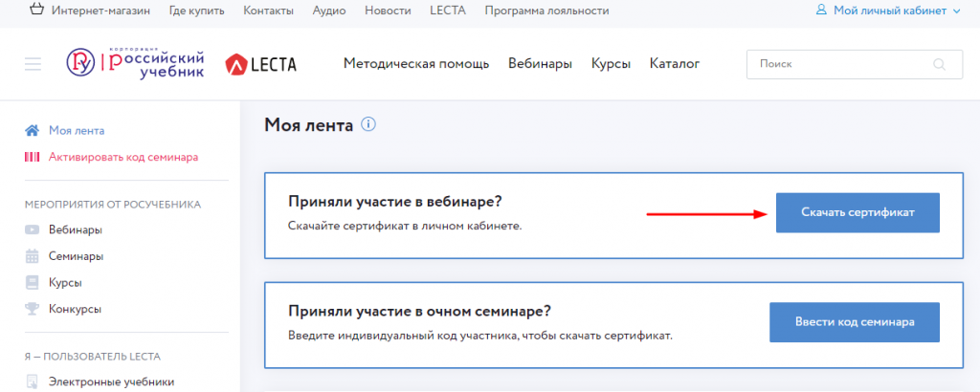Click the Моя лента page heading

click(x=309, y=125)
